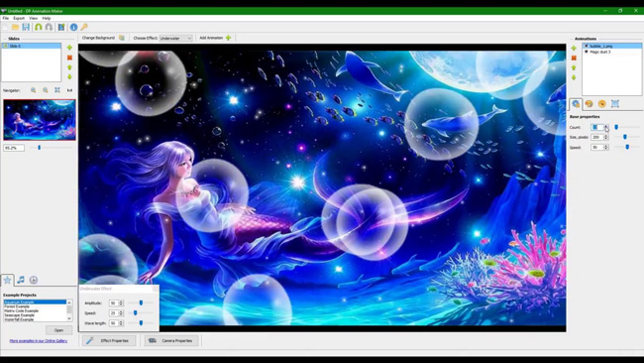Switch to the music notes tab
This screenshot has width=644, height=363.
(x=21, y=280)
